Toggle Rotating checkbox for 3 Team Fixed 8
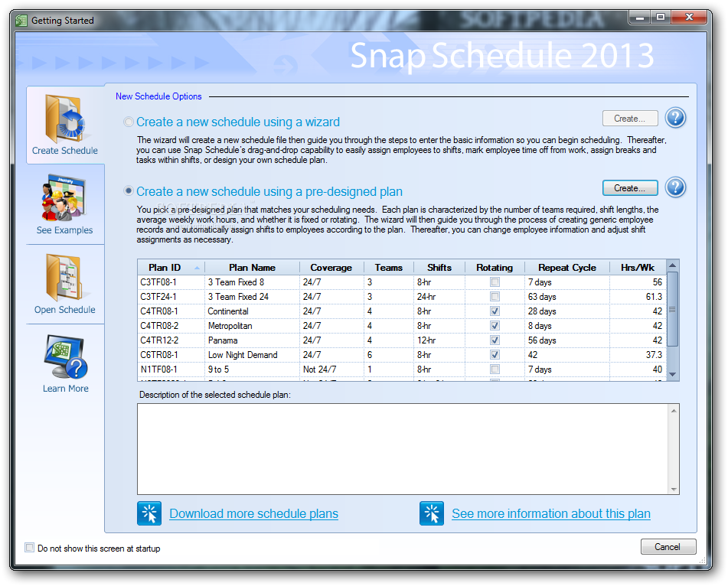 click(x=495, y=282)
